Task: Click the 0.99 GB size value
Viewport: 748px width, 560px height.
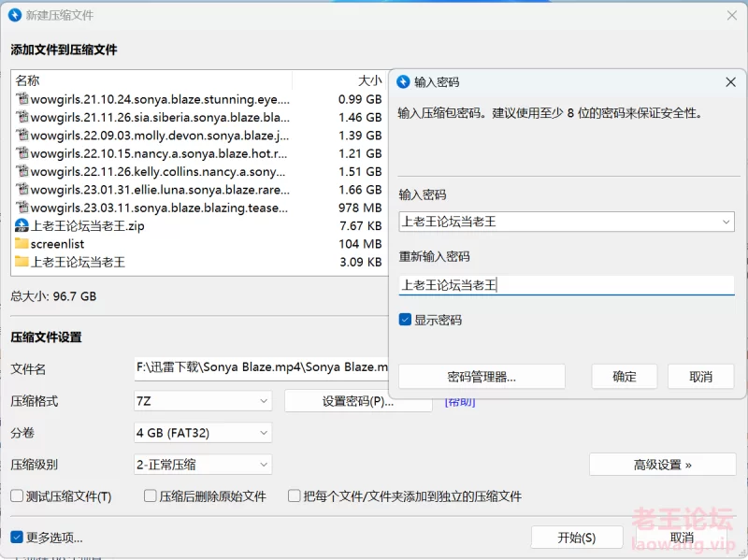Action: coord(360,99)
